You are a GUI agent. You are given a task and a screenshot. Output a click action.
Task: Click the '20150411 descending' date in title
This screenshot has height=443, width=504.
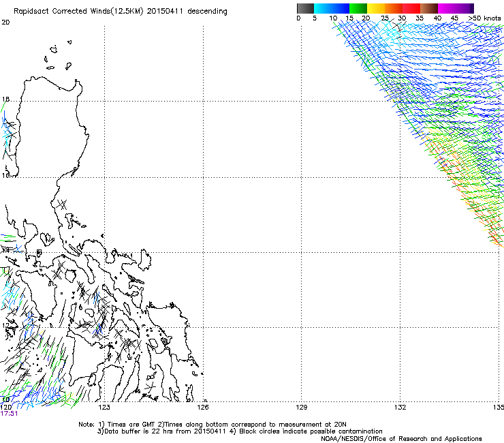(187, 12)
